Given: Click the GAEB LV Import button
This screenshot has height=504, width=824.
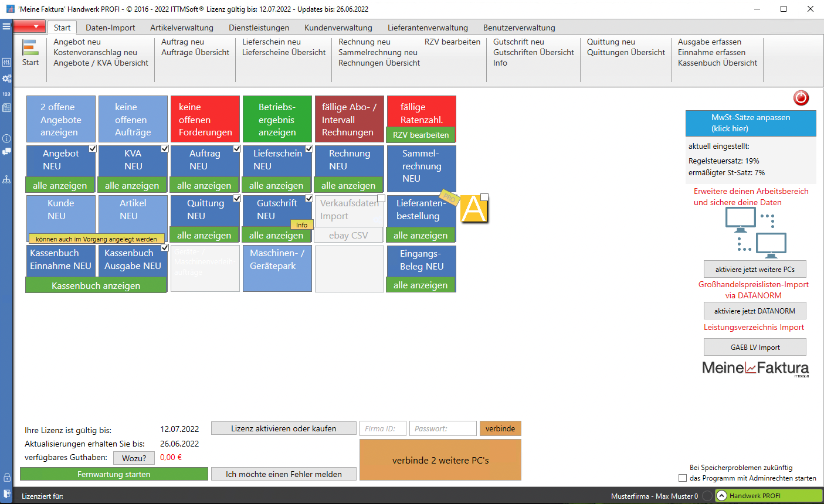Looking at the screenshot, I should coord(755,347).
